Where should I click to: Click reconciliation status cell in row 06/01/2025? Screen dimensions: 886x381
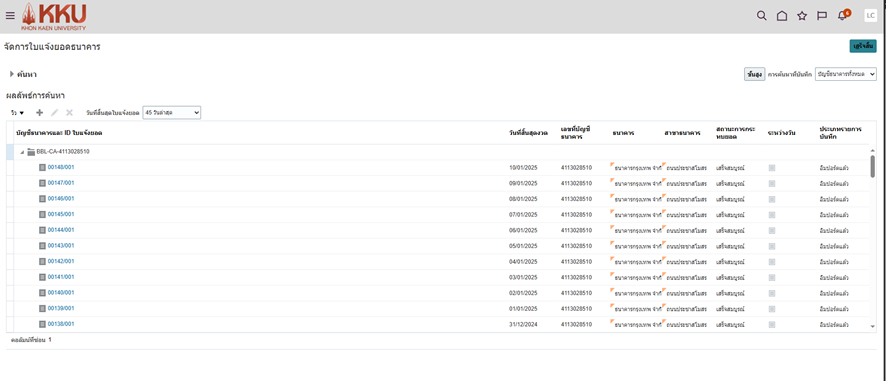tap(730, 231)
